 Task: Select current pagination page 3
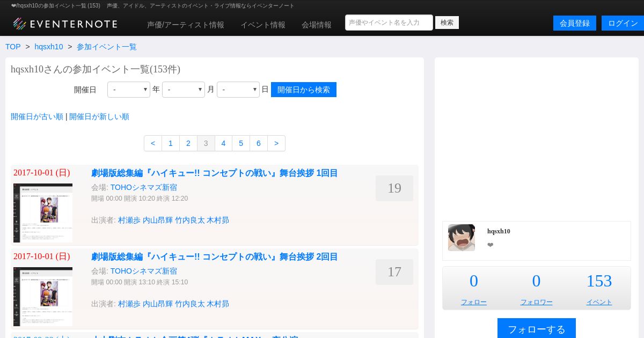(206, 143)
